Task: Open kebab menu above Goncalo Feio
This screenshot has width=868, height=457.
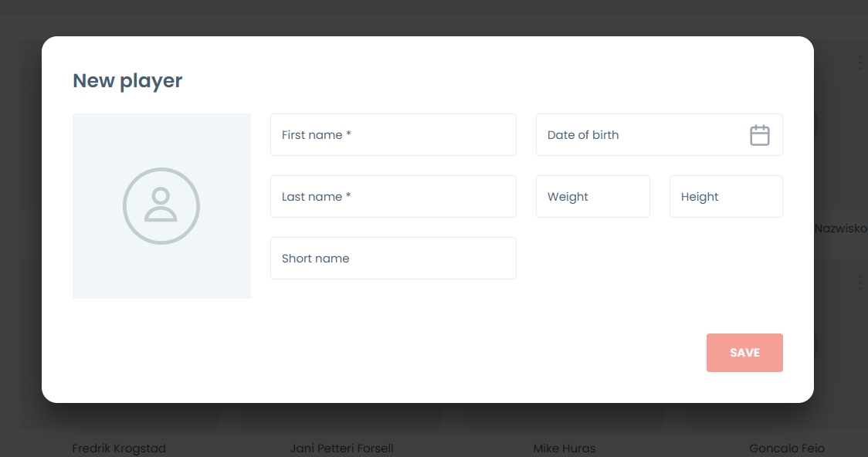Action: point(860,283)
